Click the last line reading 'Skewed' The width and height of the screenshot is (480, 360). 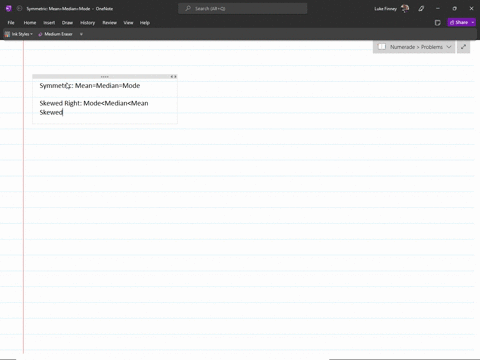51,112
